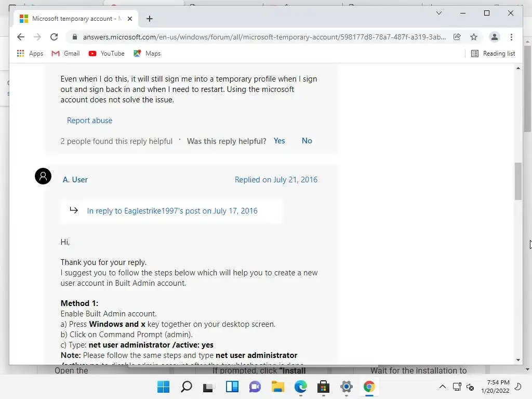The height and width of the screenshot is (399, 532).
Task: Click the page scrollbar down arrow
Action: (518, 360)
